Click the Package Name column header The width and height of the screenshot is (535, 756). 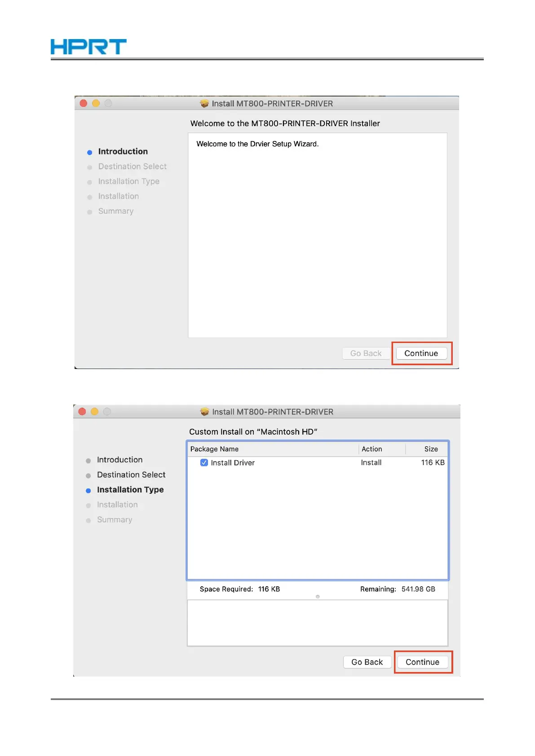(x=273, y=449)
